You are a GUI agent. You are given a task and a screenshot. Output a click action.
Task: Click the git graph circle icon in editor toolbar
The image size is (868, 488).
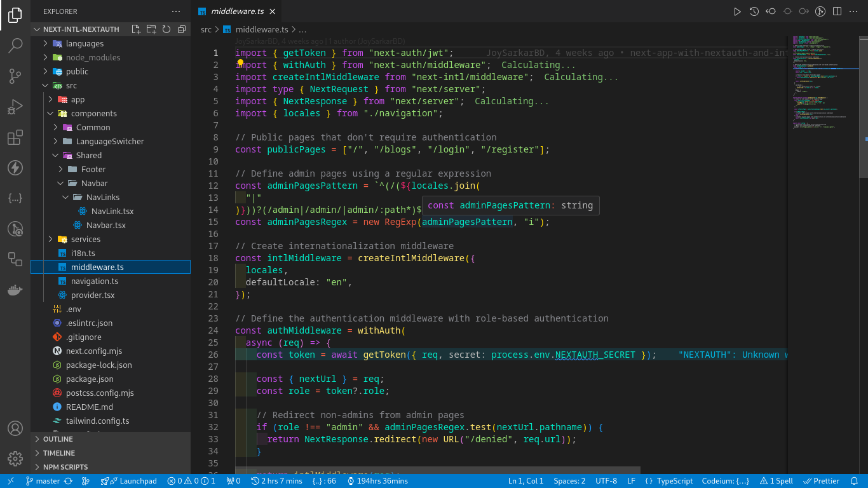tap(820, 11)
